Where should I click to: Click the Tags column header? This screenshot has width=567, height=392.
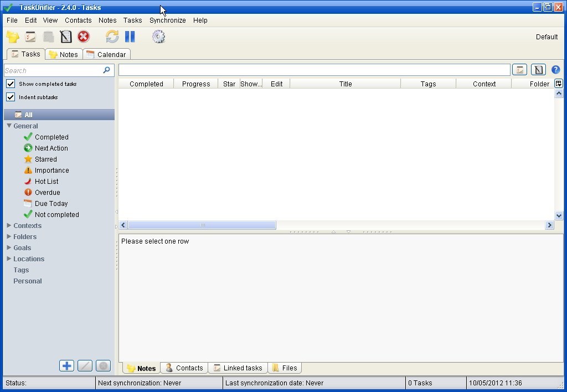428,84
